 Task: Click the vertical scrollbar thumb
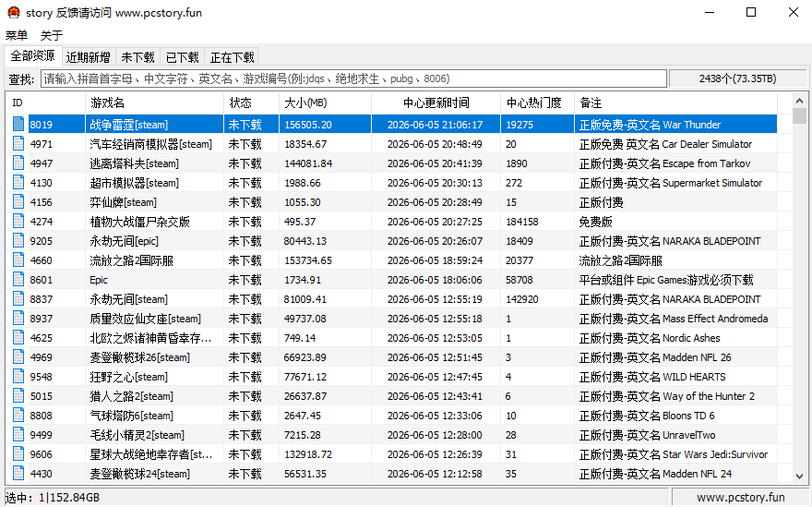(799, 115)
